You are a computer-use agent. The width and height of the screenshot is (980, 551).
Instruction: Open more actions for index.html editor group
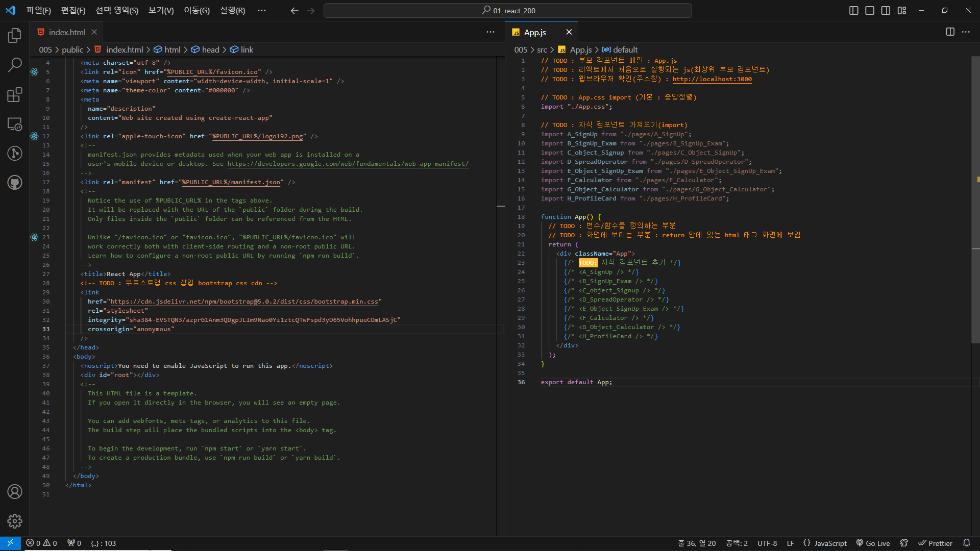490,32
